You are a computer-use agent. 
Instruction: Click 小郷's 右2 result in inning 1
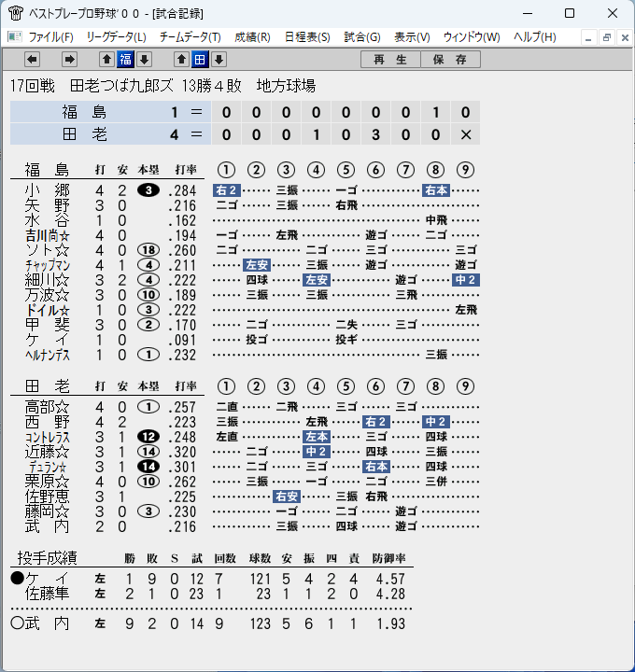[x=226, y=190]
